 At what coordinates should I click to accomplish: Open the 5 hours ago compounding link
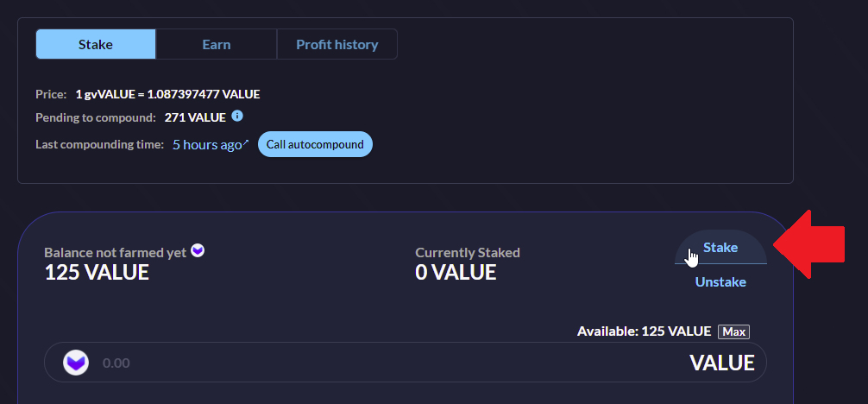[207, 145]
